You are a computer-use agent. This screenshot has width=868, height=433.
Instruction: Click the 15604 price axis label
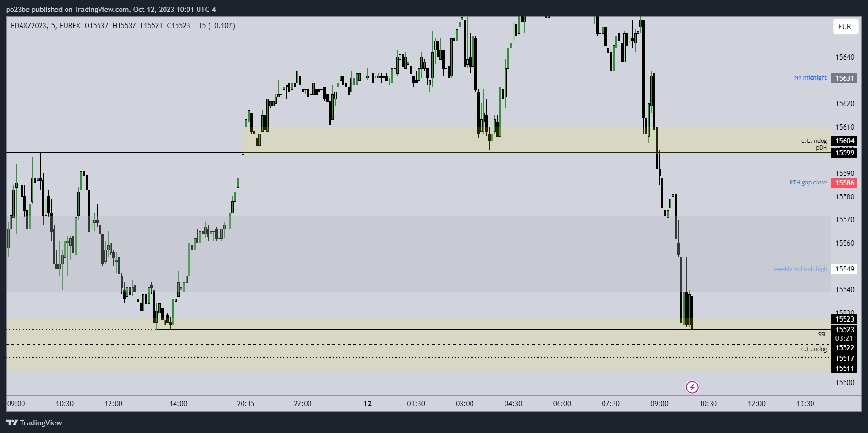click(844, 141)
